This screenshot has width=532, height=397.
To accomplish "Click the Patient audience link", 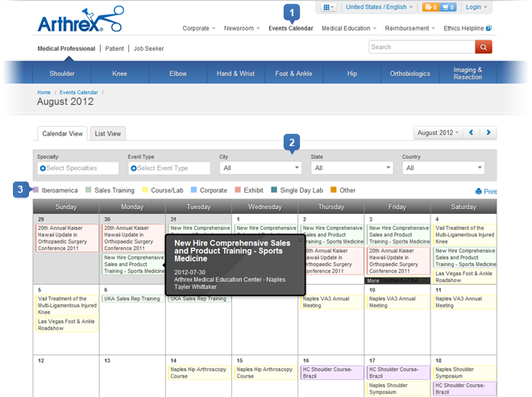I will [114, 48].
